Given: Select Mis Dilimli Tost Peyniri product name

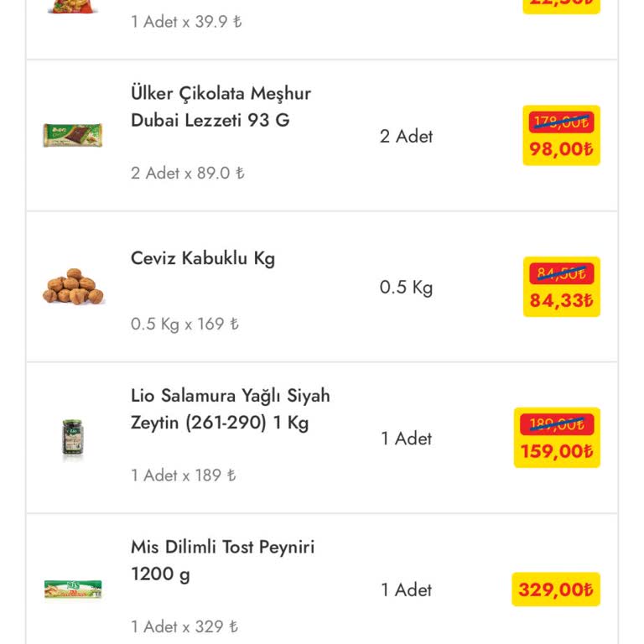Looking at the screenshot, I should point(222,560).
